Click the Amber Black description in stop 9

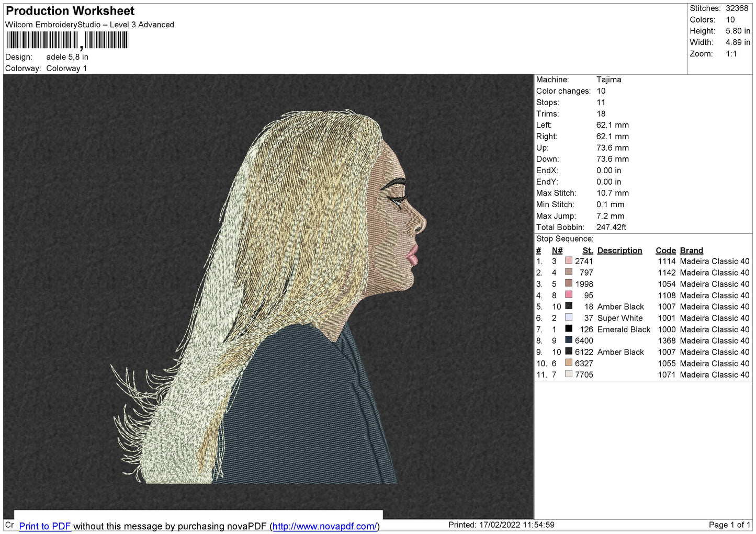(620, 353)
